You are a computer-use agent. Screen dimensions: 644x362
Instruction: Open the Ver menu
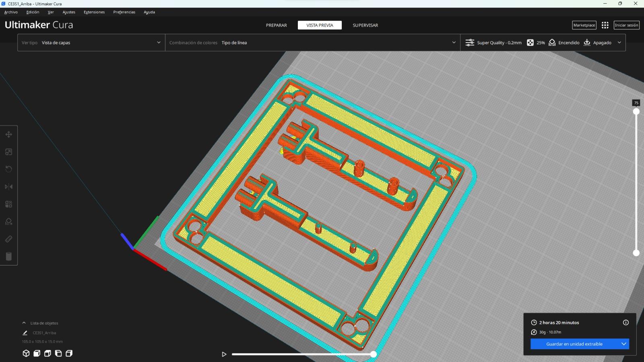pyautogui.click(x=51, y=12)
